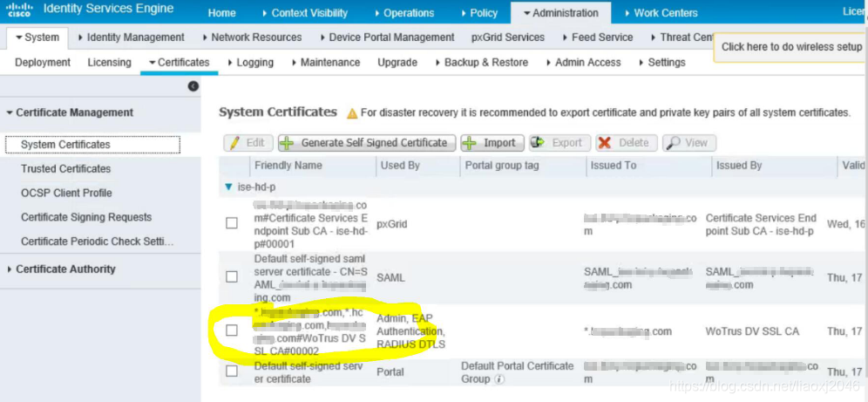This screenshot has width=868, height=402.
Task: Sort by Issued By column header
Action: click(x=739, y=166)
